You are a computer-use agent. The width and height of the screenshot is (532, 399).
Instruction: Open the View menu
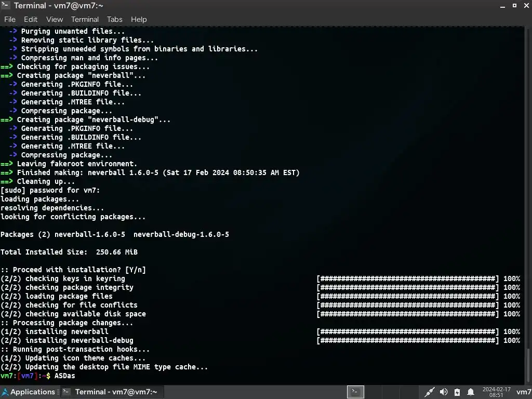pyautogui.click(x=54, y=19)
